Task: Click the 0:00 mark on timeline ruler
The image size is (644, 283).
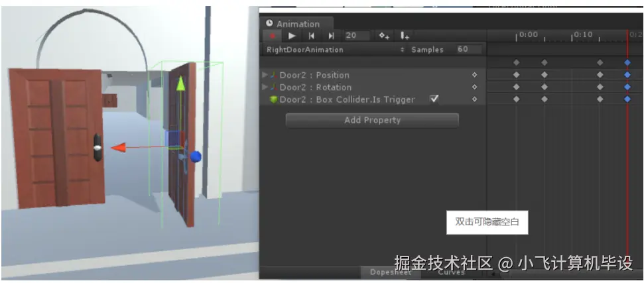Action: click(x=528, y=35)
